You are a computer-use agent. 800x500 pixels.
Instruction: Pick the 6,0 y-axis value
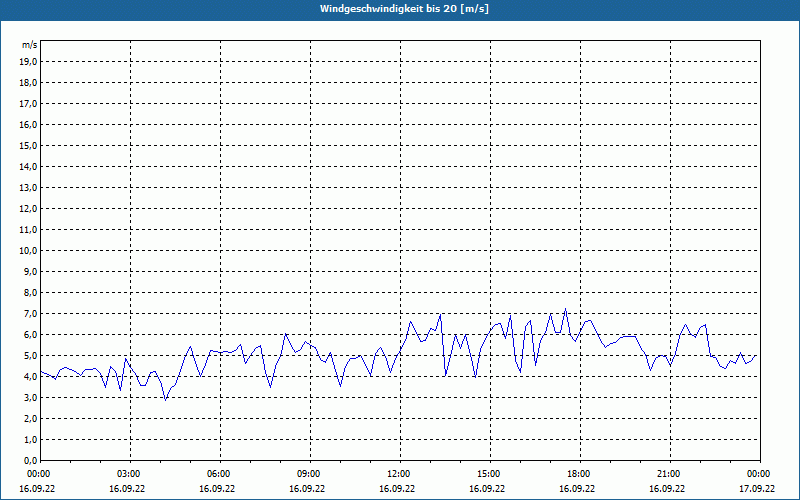[30, 335]
